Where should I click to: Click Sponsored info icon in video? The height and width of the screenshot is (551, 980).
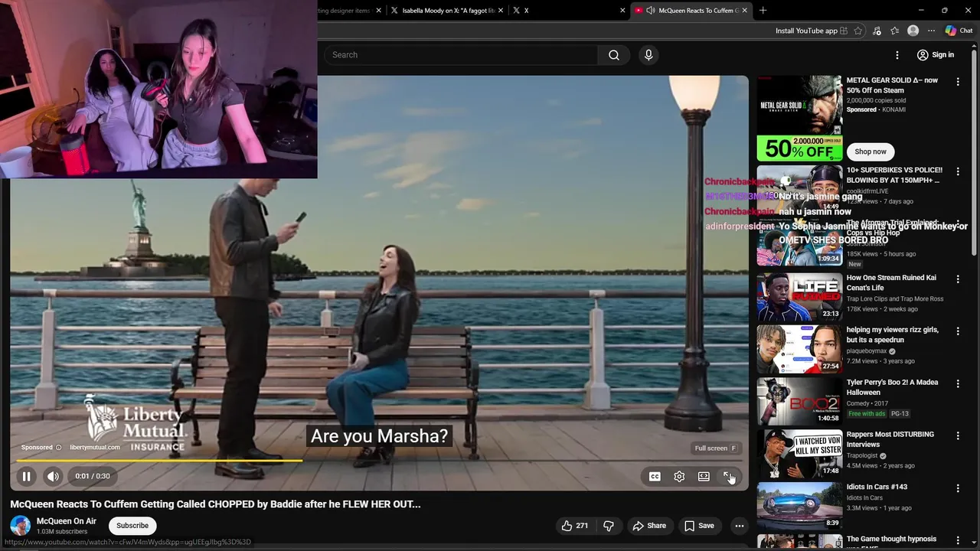coord(58,448)
